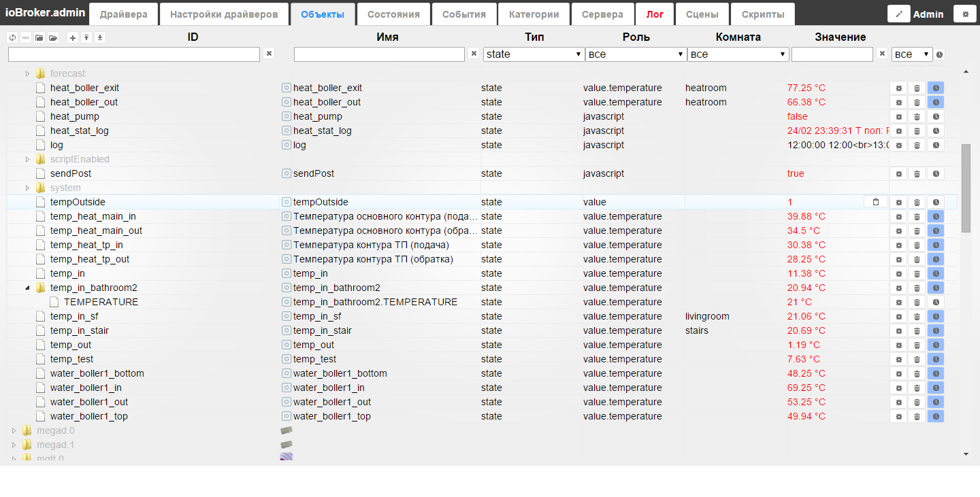This screenshot has width=980, height=497.
Task: Delete the heat_boller_out object
Action: pos(917,102)
